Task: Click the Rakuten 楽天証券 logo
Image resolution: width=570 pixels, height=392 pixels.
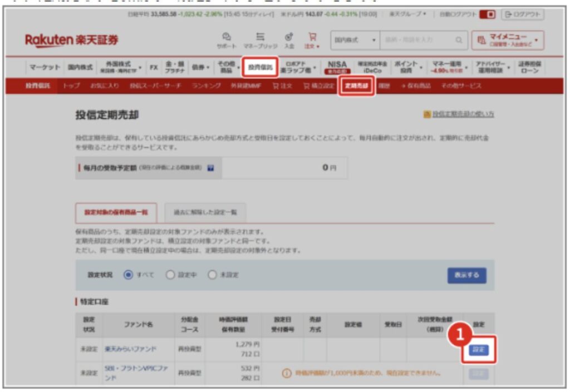Action: point(71,40)
